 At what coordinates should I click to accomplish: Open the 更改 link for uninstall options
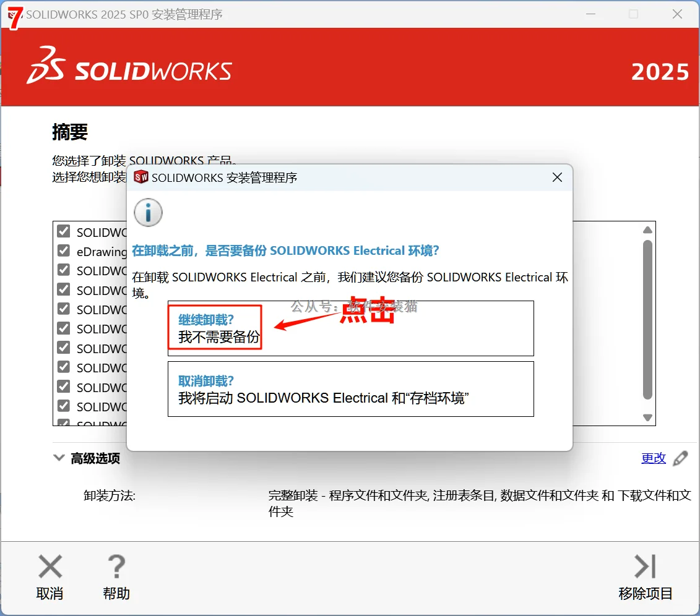(654, 458)
